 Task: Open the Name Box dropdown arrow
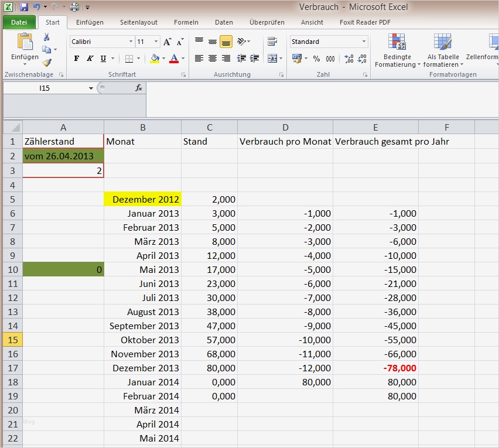(x=91, y=88)
